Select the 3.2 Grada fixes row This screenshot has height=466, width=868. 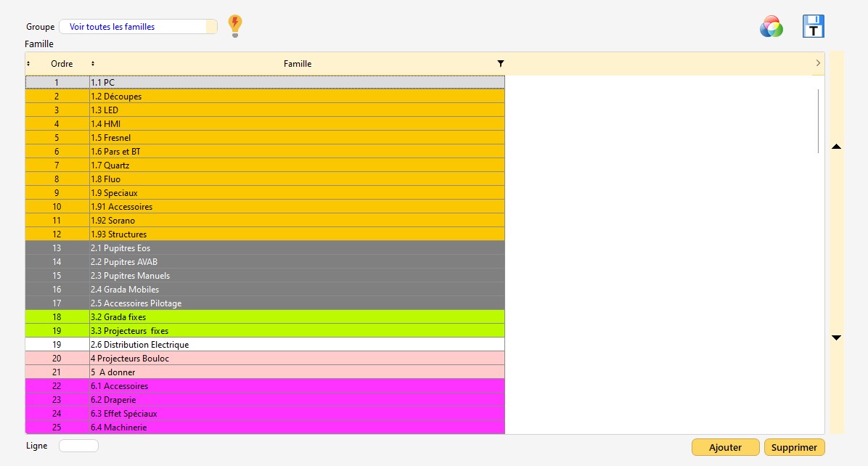coord(290,317)
